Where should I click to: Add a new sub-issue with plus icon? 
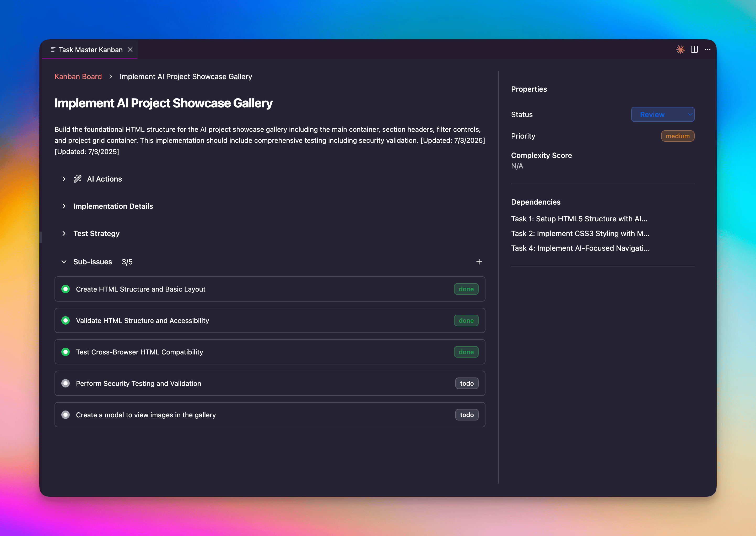click(x=479, y=262)
